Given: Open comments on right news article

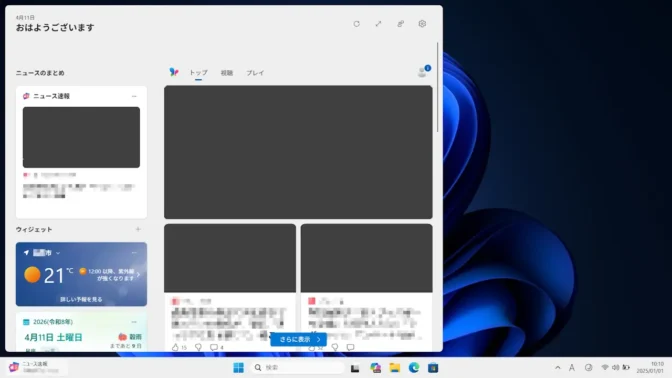Looking at the screenshot, I should [351, 348].
